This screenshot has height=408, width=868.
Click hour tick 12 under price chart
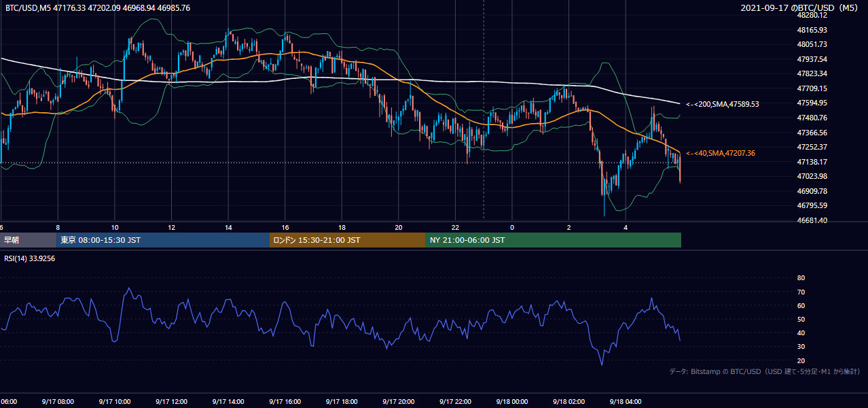(171, 227)
